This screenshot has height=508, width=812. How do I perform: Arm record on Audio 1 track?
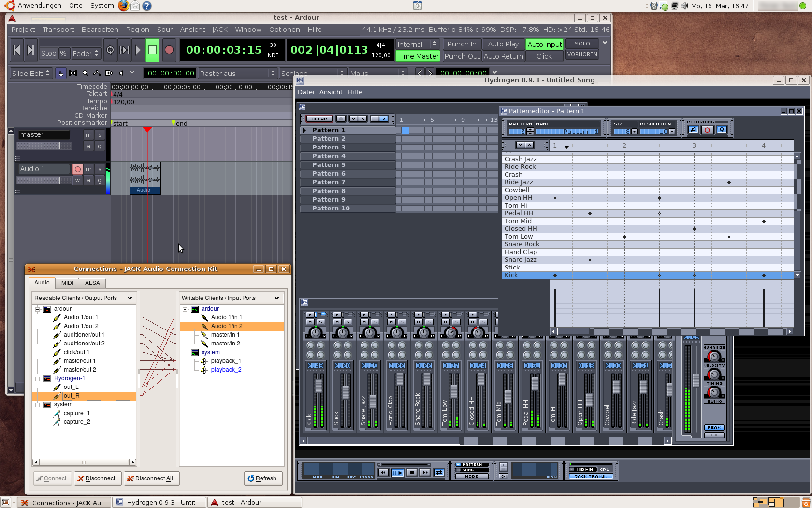[77, 169]
